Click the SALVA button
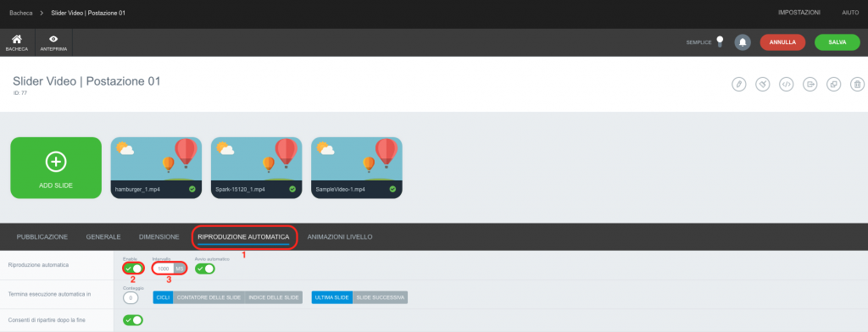This screenshot has height=332, width=868. 837,42
